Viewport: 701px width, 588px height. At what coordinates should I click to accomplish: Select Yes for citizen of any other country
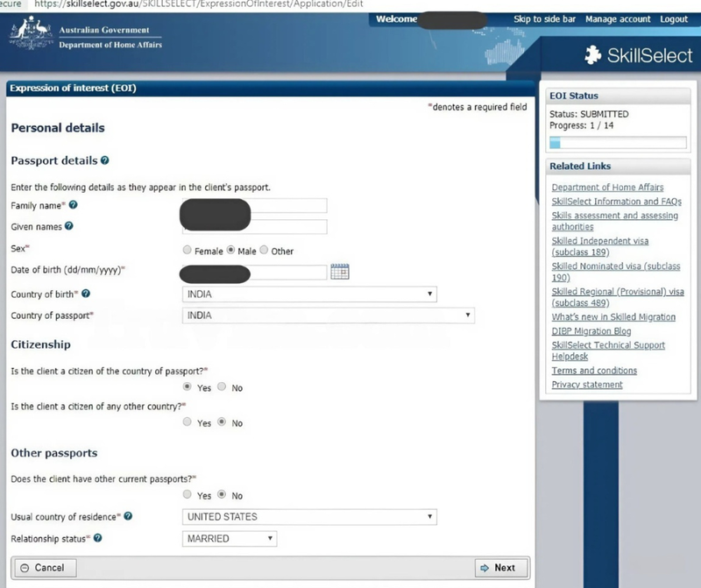(187, 423)
